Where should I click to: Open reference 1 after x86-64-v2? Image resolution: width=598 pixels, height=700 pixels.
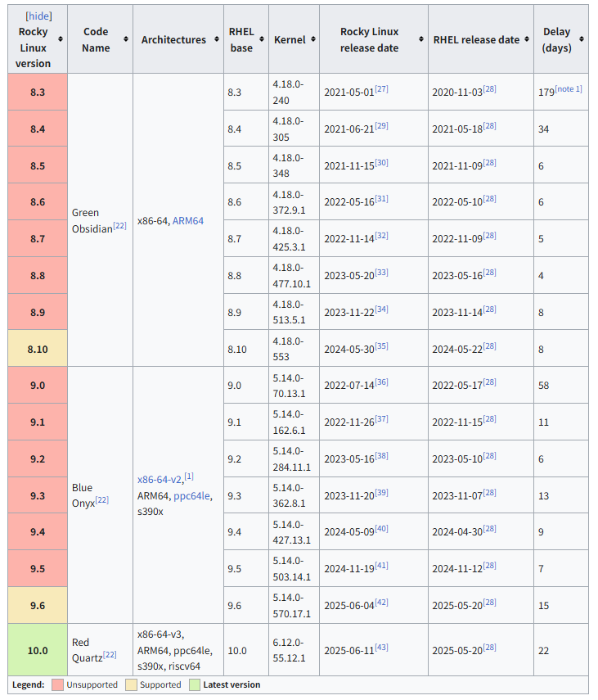click(x=189, y=476)
